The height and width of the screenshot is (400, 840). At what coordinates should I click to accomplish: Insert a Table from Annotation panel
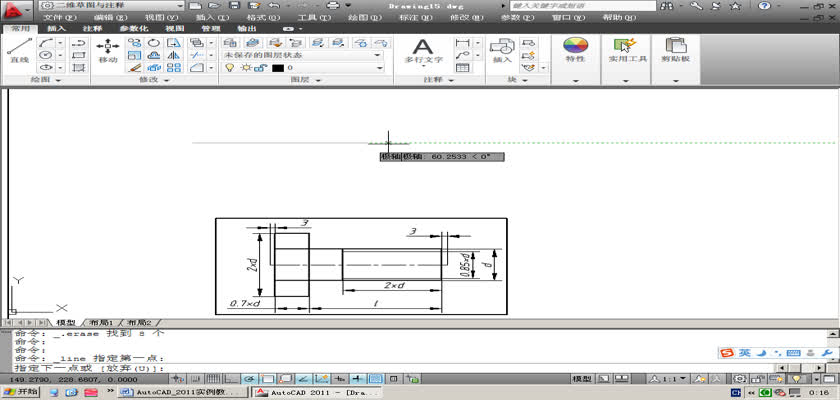pos(462,67)
